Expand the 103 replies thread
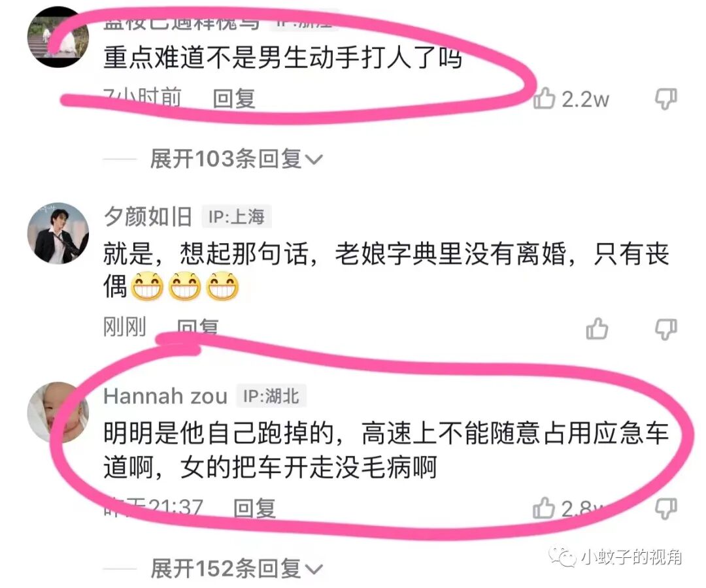The width and height of the screenshot is (706, 588). point(236,159)
